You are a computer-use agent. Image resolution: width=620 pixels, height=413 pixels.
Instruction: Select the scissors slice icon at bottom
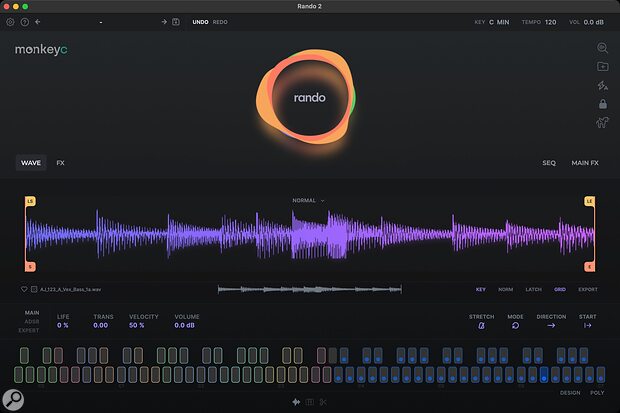point(323,402)
